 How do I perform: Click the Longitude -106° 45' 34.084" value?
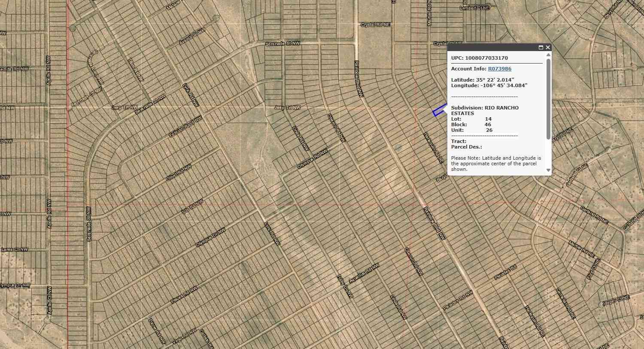[x=489, y=85]
